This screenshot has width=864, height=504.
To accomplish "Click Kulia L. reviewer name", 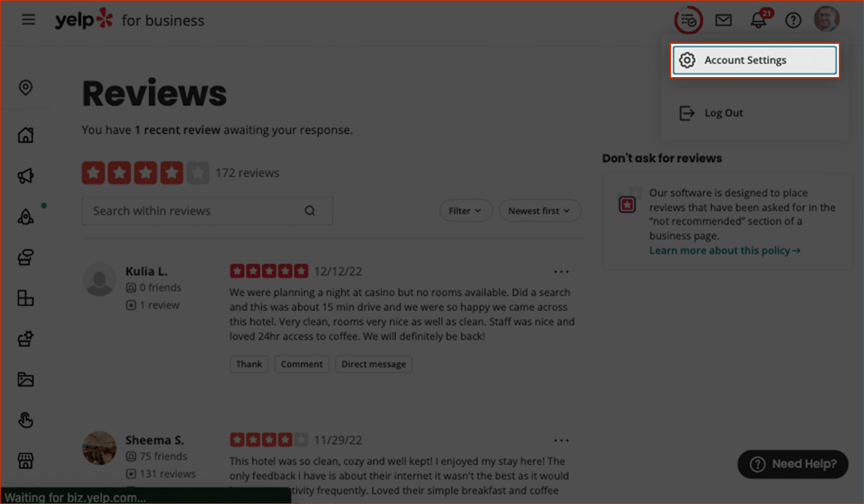I will (x=146, y=271).
